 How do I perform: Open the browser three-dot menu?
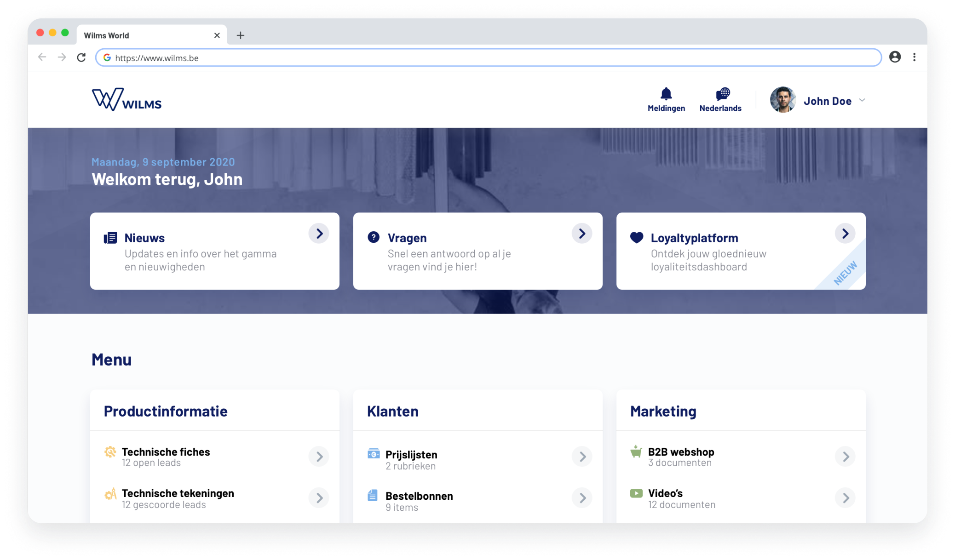pos(914,57)
